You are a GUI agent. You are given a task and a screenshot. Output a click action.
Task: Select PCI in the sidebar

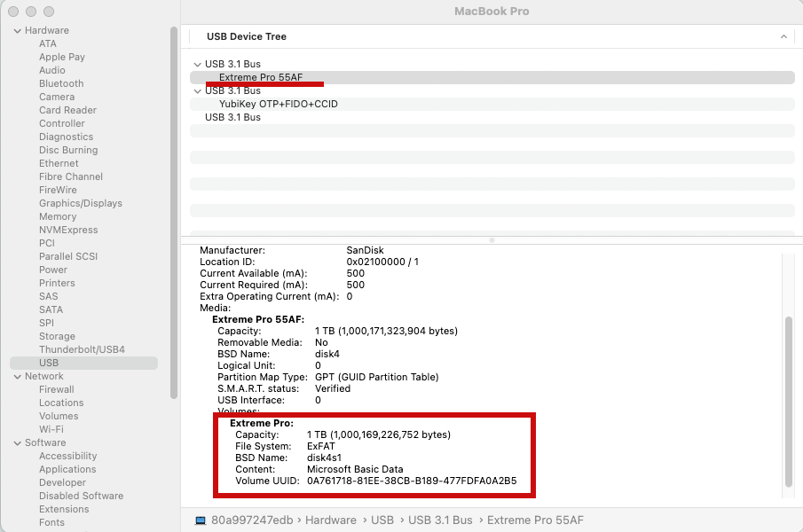(47, 244)
